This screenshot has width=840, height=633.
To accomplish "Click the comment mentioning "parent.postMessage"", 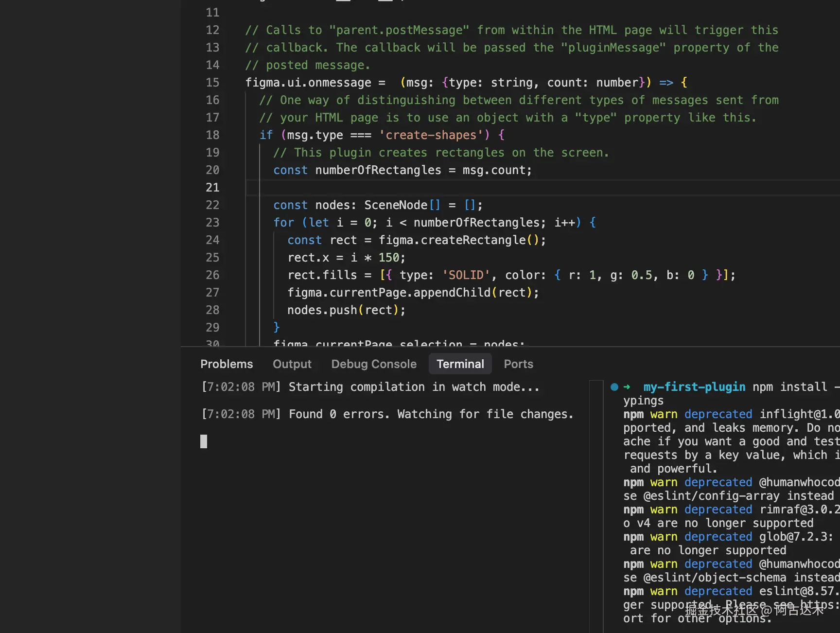I will [512, 30].
